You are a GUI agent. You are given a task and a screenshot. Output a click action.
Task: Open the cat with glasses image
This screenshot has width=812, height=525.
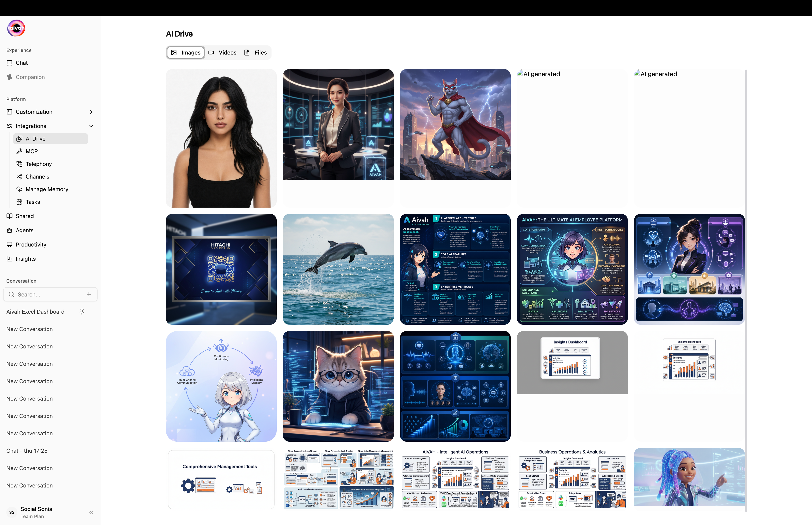coord(338,386)
